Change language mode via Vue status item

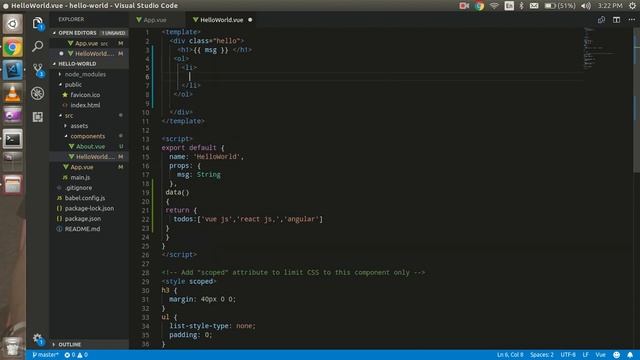coord(600,355)
